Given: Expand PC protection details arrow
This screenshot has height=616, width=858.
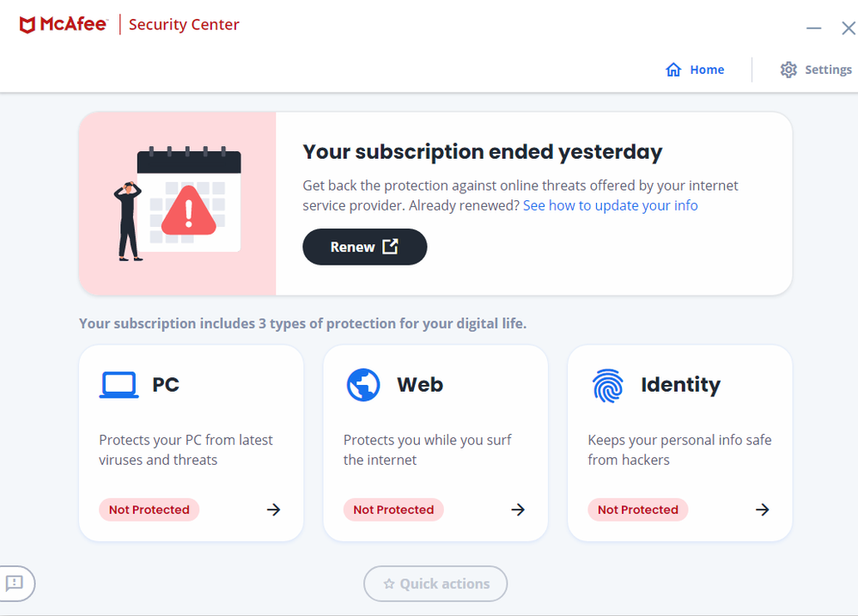Looking at the screenshot, I should [273, 509].
